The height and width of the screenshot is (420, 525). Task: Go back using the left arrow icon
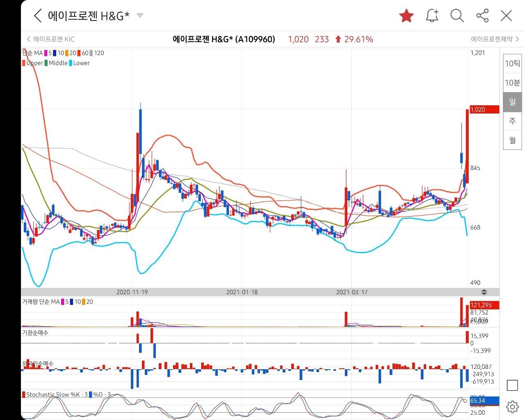click(38, 16)
